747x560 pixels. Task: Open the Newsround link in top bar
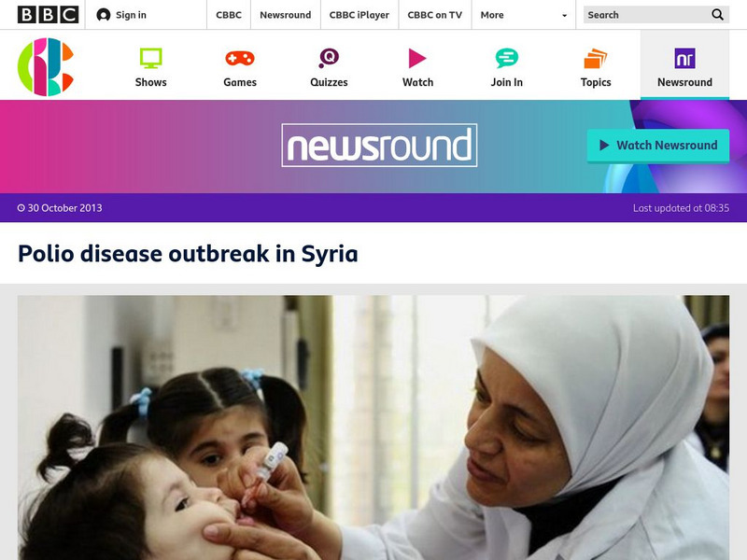click(286, 15)
